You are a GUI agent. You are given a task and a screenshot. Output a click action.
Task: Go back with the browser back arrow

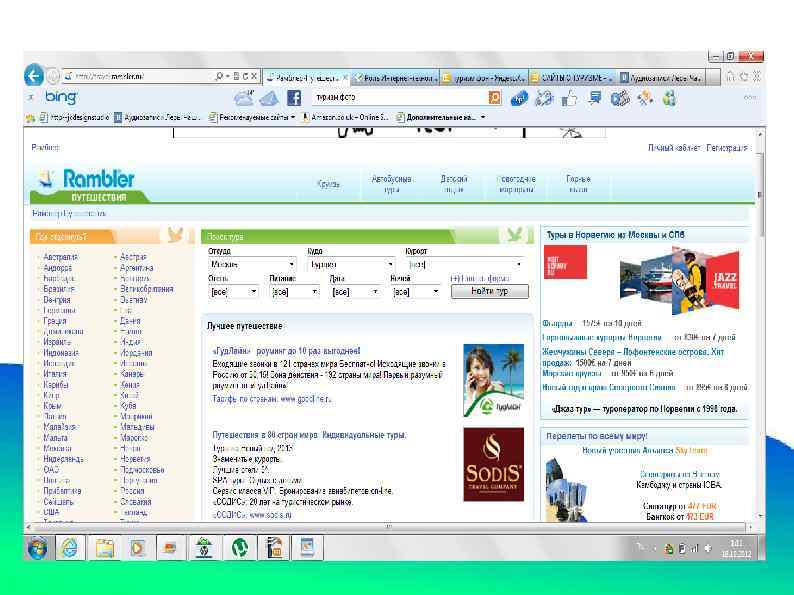click(34, 76)
